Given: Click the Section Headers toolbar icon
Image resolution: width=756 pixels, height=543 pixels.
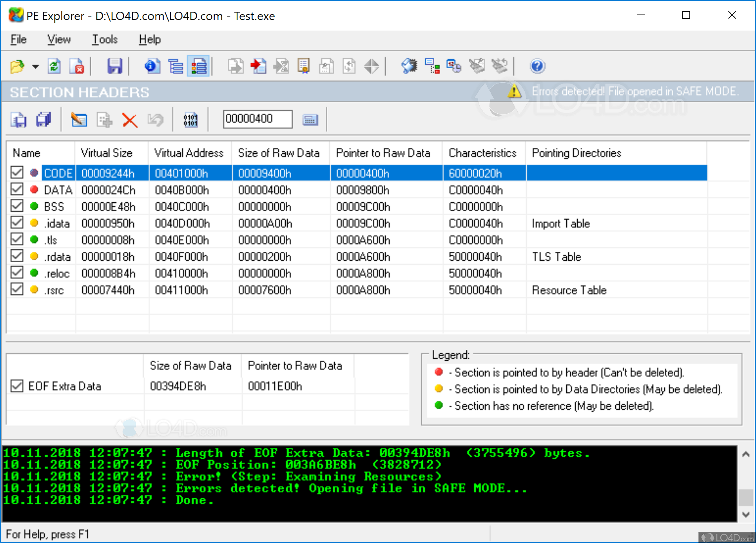Looking at the screenshot, I should 199,66.
